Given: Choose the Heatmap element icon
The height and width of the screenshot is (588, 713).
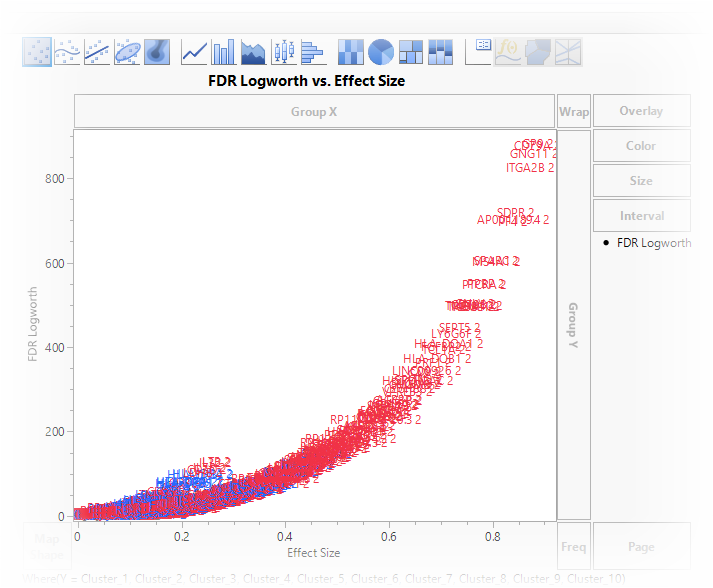Looking at the screenshot, I should coord(350,51).
